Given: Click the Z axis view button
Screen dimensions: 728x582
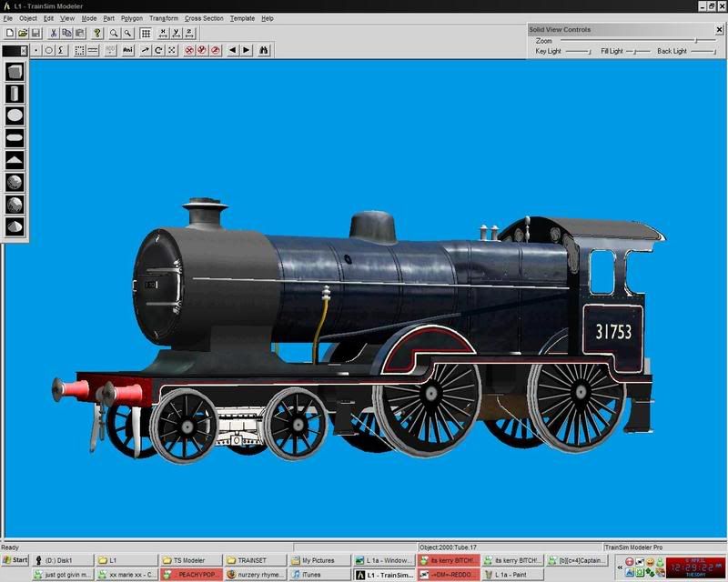Looking at the screenshot, I should tap(188, 34).
